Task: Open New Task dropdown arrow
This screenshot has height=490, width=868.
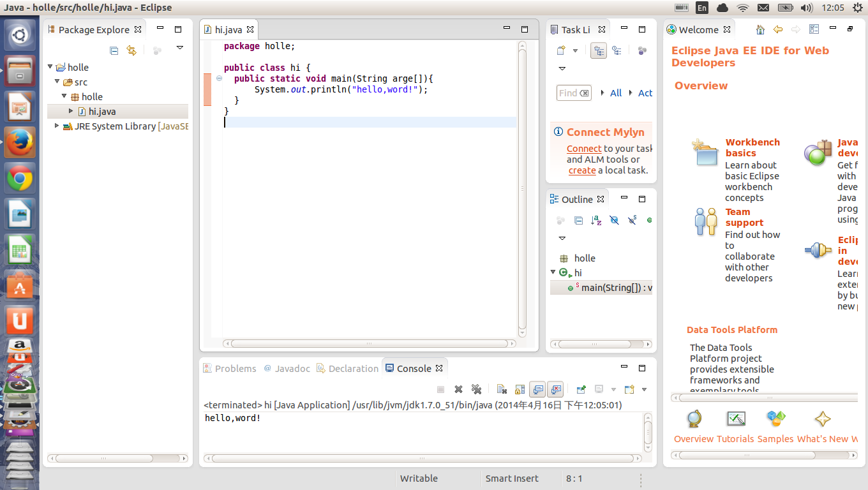Action: point(575,50)
